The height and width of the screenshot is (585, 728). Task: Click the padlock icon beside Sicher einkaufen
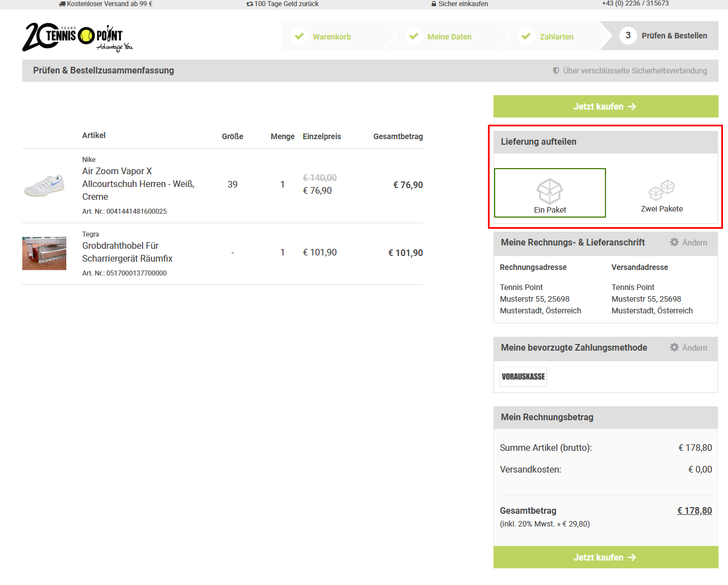click(x=434, y=4)
